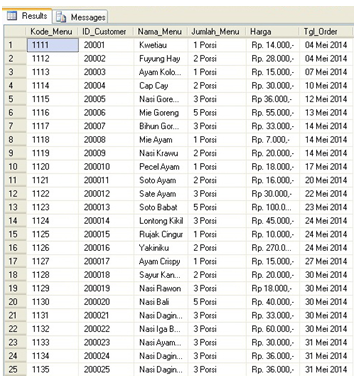Click the 12 Mei 2014 date cell
360x381 pixels.
(326, 99)
